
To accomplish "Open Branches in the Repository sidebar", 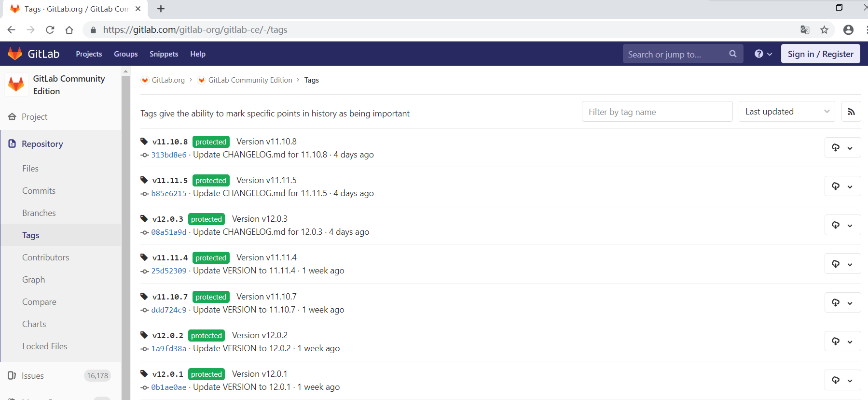I will 39,213.
